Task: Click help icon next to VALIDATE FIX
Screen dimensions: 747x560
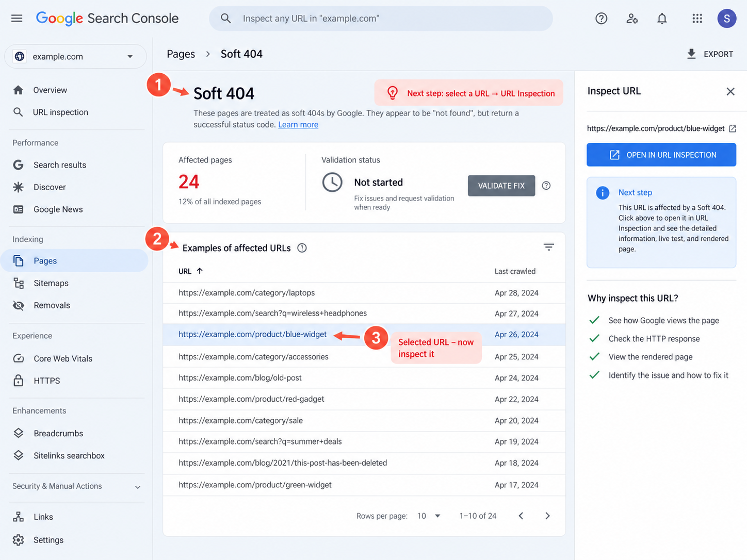Action: click(x=546, y=186)
